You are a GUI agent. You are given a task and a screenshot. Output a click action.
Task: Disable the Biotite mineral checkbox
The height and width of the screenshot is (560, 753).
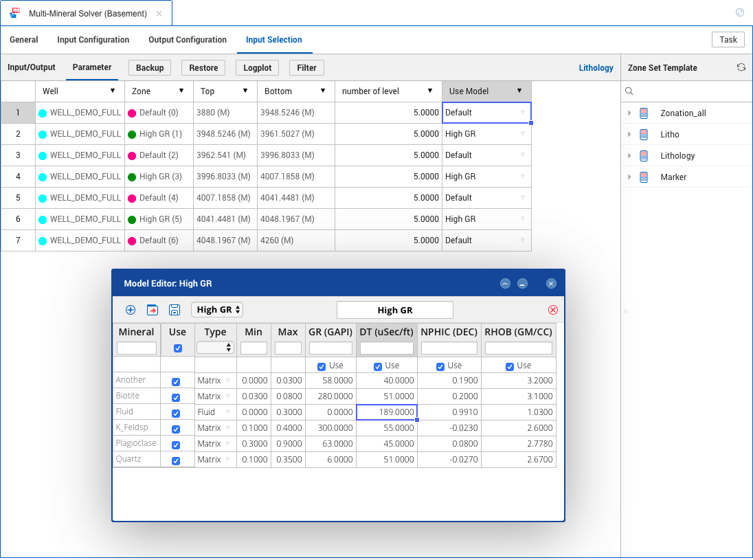(176, 398)
